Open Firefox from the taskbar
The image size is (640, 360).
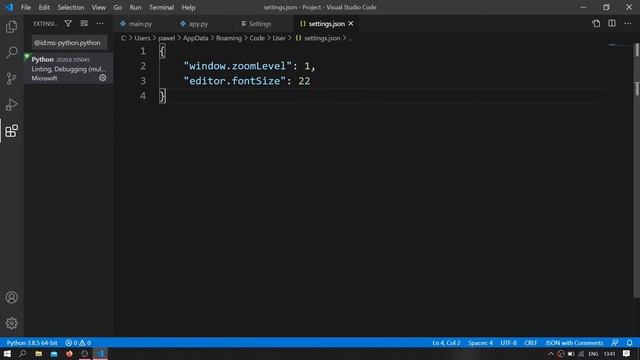click(x=69, y=354)
